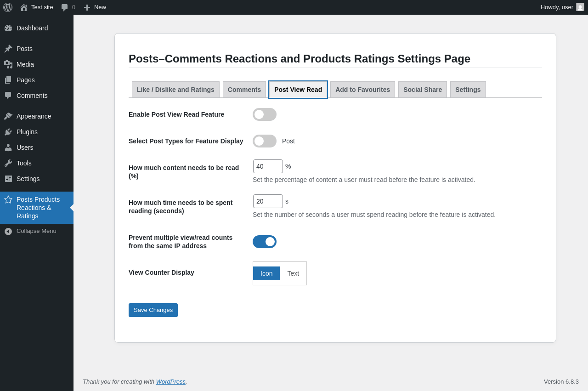588x391 pixels.
Task: Open the Test site home icon
Action: 24,7
